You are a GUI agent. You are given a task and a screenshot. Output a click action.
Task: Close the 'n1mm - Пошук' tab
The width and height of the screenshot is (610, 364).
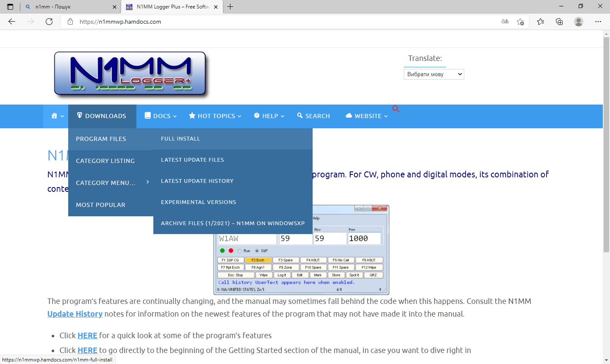click(114, 7)
